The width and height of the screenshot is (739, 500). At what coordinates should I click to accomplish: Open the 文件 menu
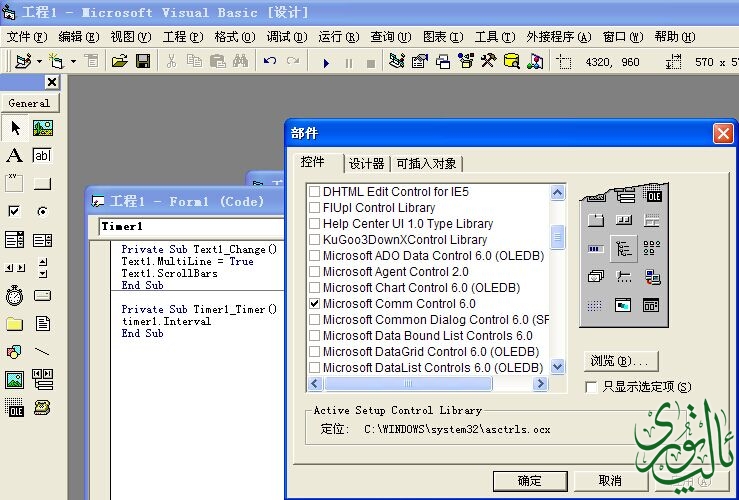pyautogui.click(x=27, y=37)
